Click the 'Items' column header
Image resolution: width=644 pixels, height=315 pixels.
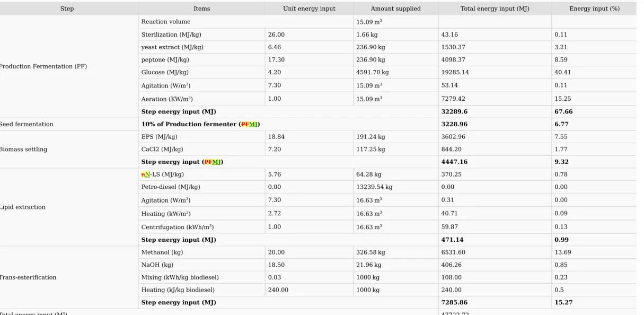201,8
